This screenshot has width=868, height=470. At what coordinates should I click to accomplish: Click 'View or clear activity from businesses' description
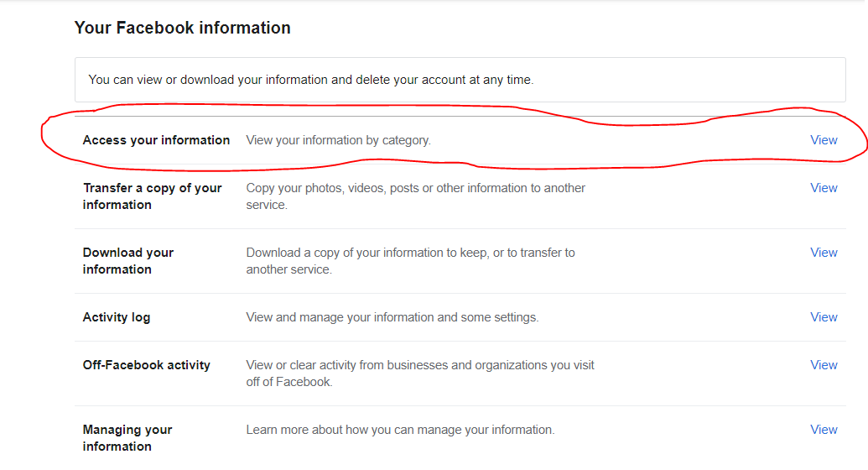[x=419, y=373]
